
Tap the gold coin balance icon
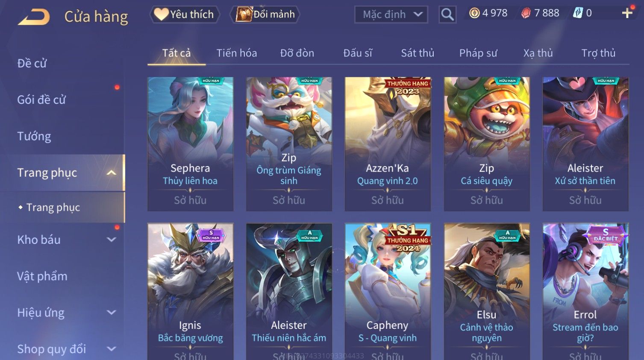[474, 13]
